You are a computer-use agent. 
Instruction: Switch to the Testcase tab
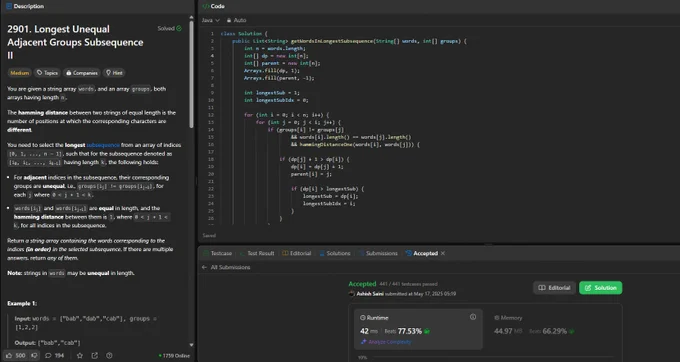coord(218,253)
